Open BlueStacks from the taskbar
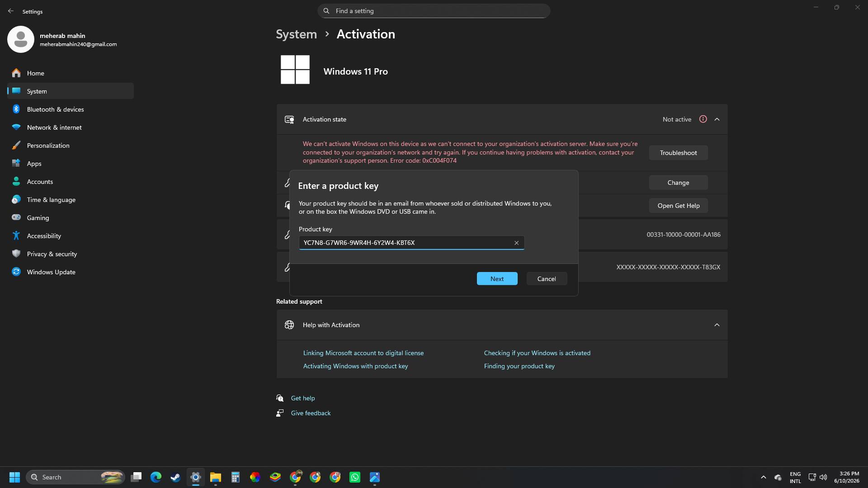 [x=275, y=477]
